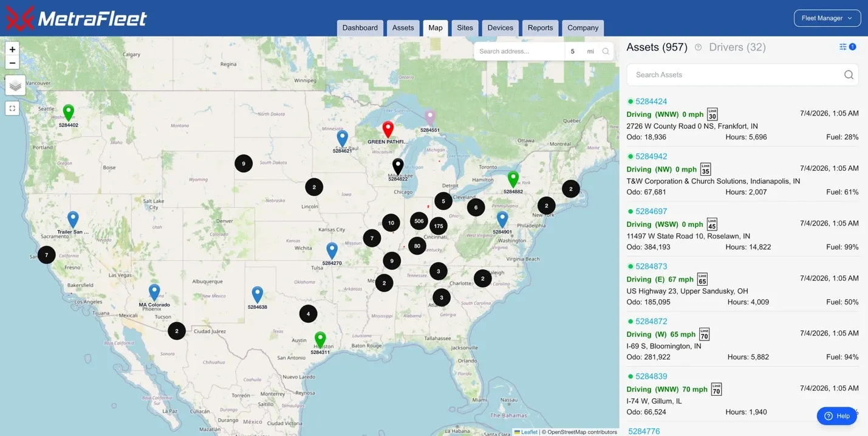Expand the 10 asset cluster
Image resolution: width=868 pixels, height=436 pixels.
(x=391, y=223)
